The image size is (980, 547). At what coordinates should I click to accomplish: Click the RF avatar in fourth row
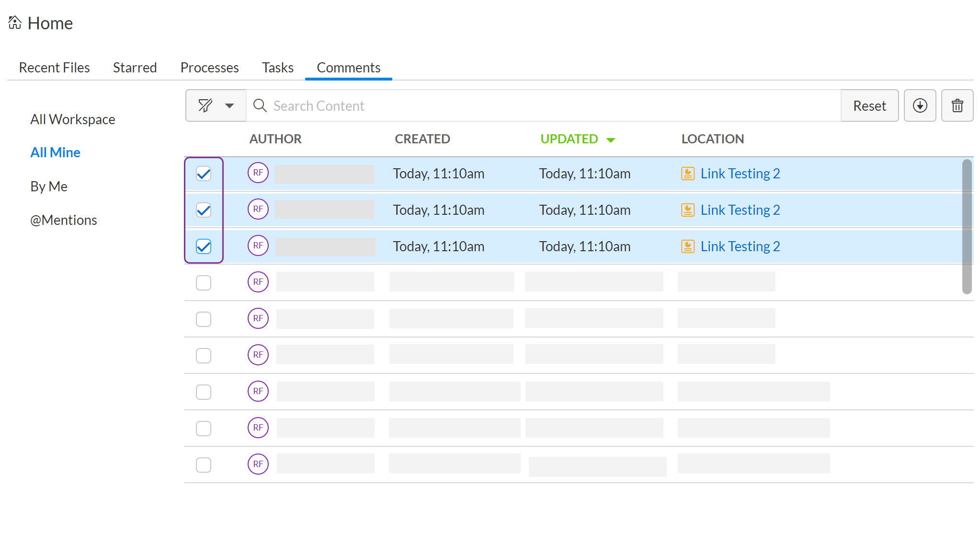pyautogui.click(x=258, y=282)
